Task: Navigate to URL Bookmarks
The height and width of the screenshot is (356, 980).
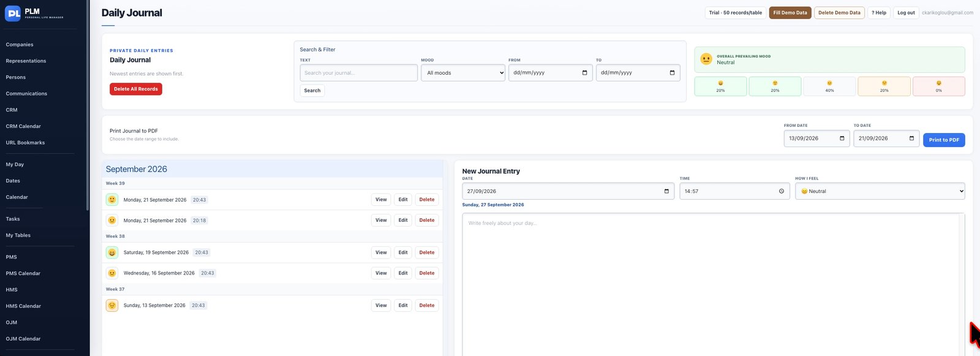Action: 25,143
